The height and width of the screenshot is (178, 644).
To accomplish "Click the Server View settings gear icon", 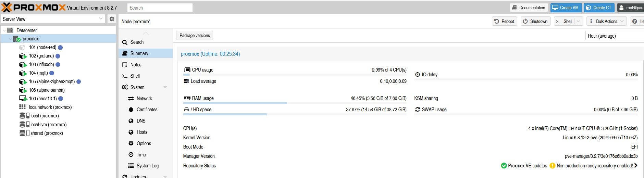I will pyautogui.click(x=112, y=19).
